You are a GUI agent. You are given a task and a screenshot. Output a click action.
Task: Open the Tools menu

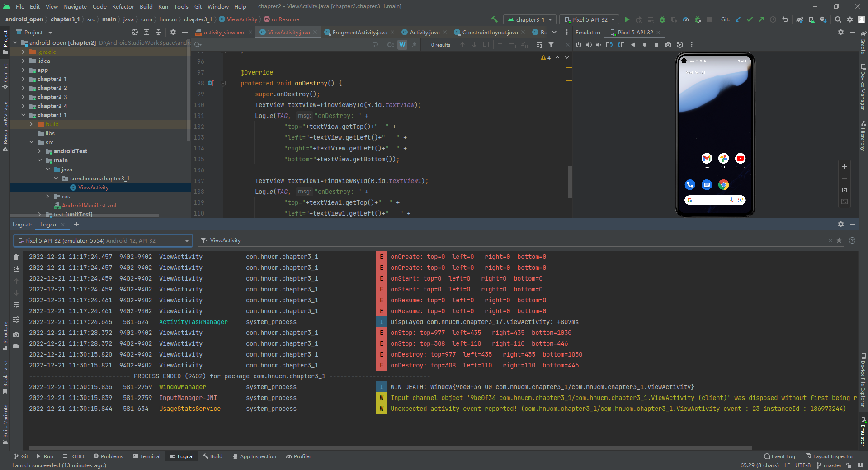point(181,6)
